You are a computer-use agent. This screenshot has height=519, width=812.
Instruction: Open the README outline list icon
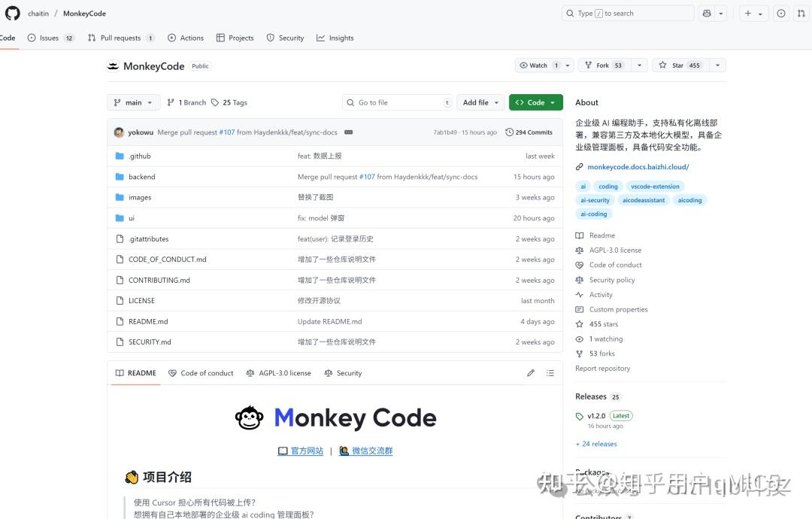click(x=550, y=372)
